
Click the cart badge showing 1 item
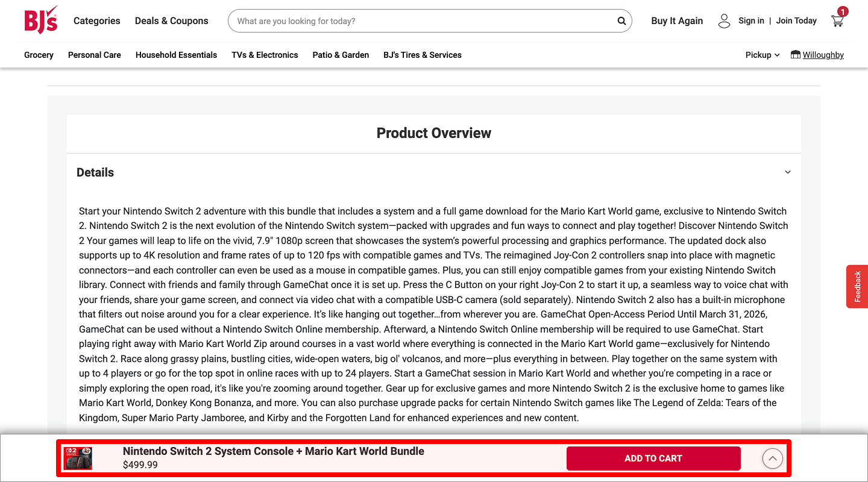click(841, 11)
